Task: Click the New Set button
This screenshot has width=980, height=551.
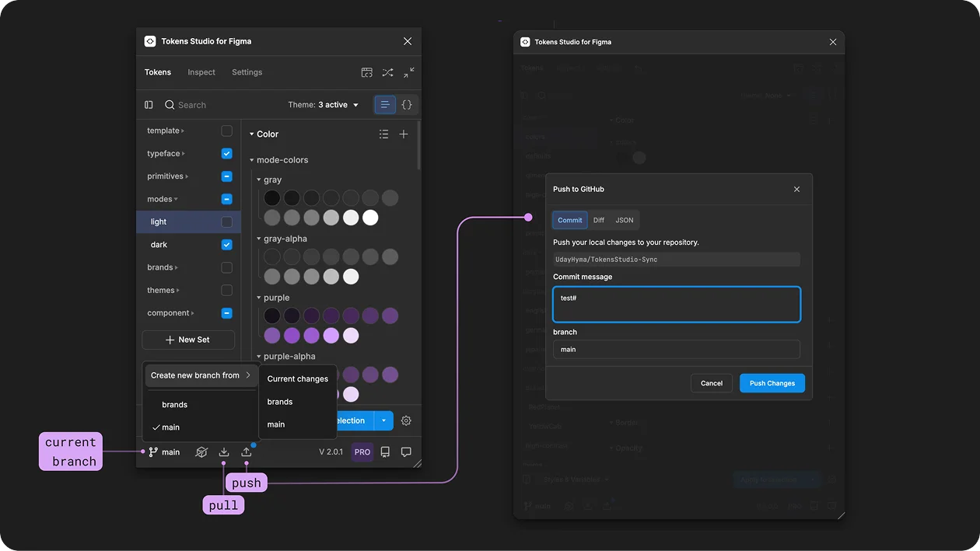Action: (188, 340)
